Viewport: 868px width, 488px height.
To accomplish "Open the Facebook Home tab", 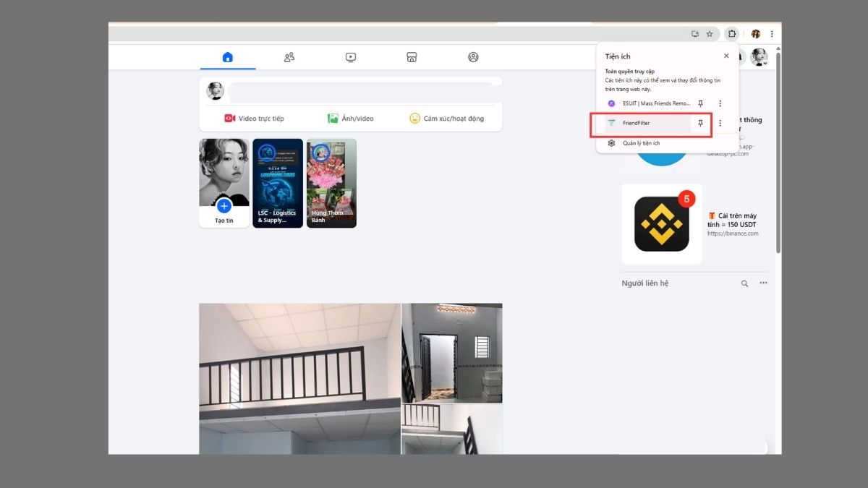I will [228, 57].
